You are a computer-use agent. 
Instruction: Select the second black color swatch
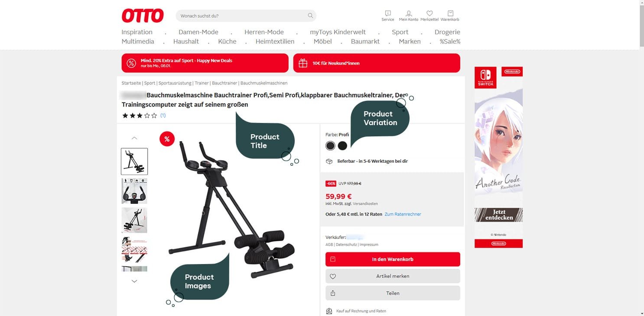pyautogui.click(x=342, y=145)
